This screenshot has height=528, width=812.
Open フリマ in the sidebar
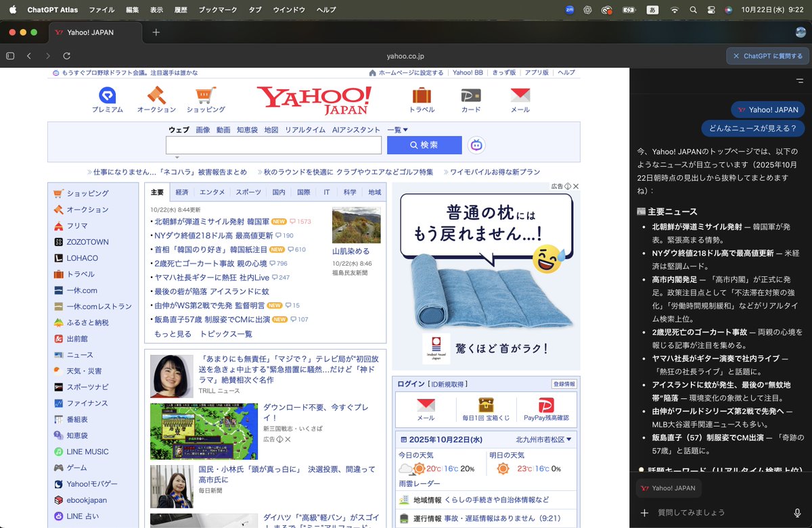[77, 226]
